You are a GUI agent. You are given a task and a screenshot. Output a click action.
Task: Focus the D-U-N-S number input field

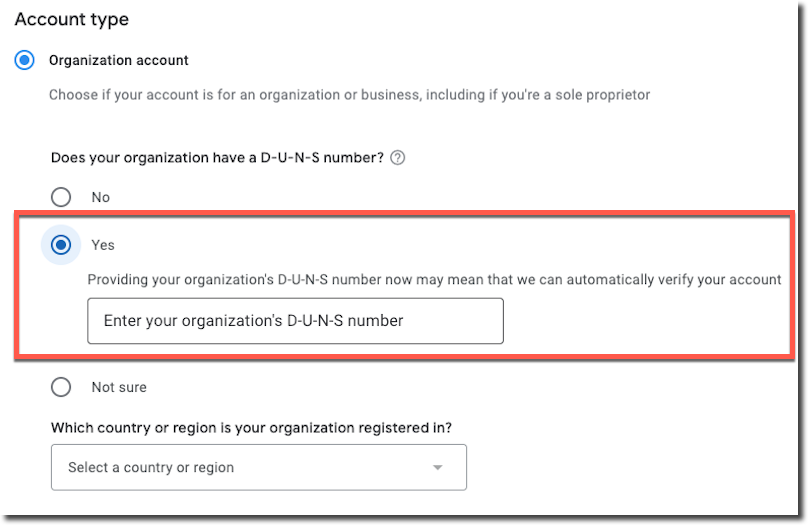click(x=295, y=320)
